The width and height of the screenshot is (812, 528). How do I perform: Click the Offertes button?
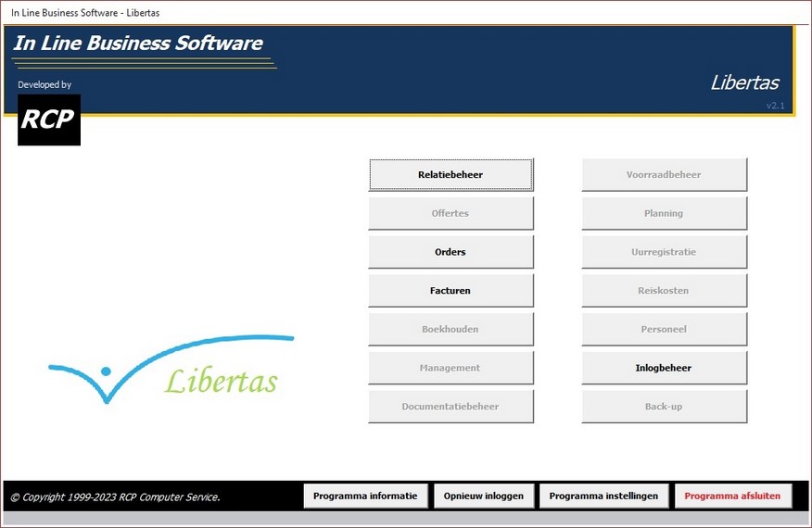[450, 213]
